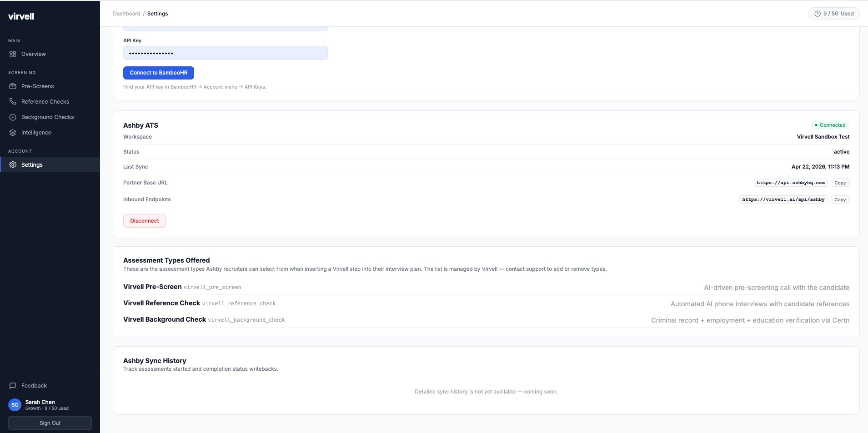Click the Connected status badge
Screen dimensions: 868x433
(830, 125)
